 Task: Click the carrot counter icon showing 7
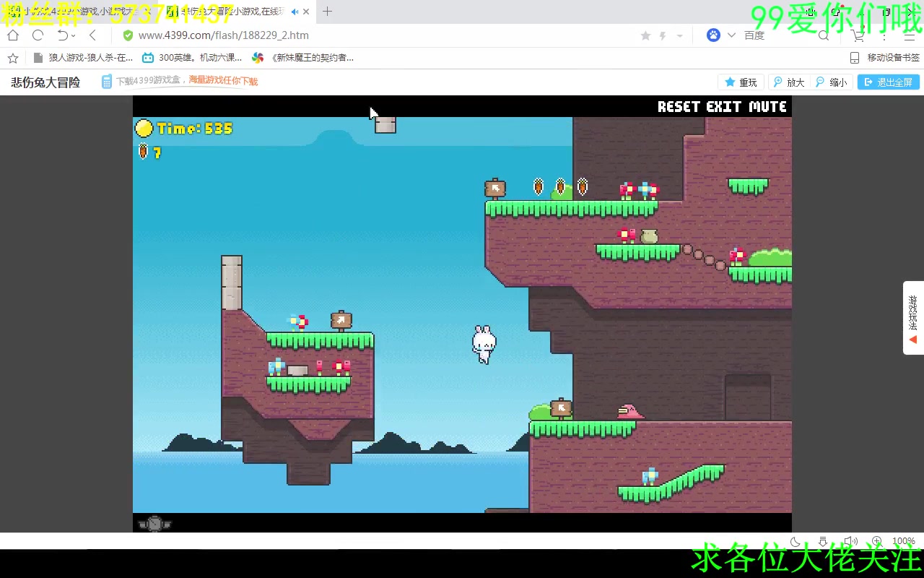coord(143,152)
